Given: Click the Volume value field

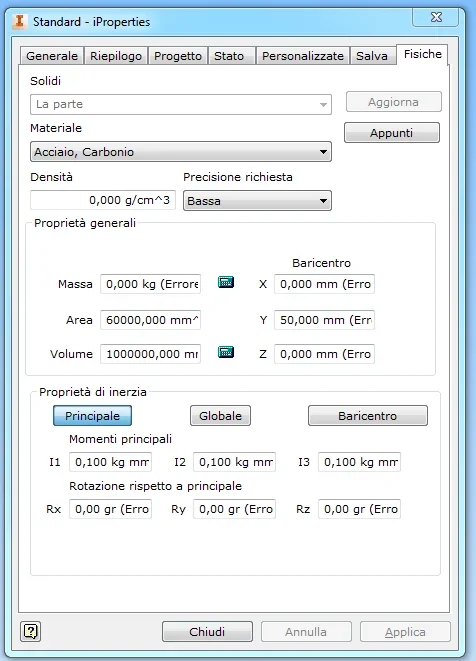Looking at the screenshot, I should point(151,354).
